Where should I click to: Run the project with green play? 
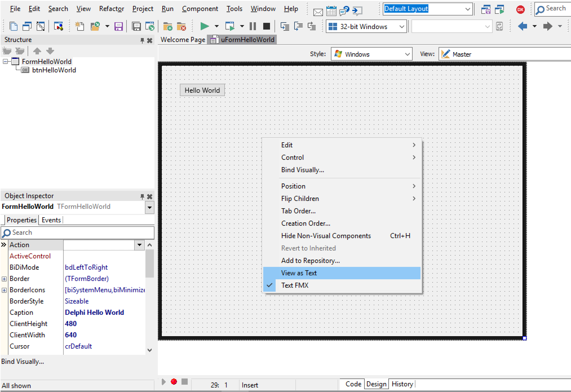click(x=204, y=26)
